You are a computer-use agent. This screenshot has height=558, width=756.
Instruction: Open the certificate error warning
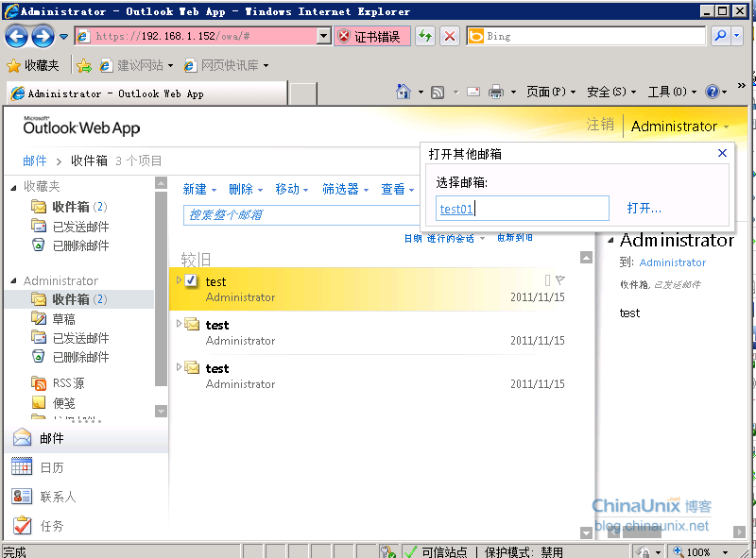[372, 36]
